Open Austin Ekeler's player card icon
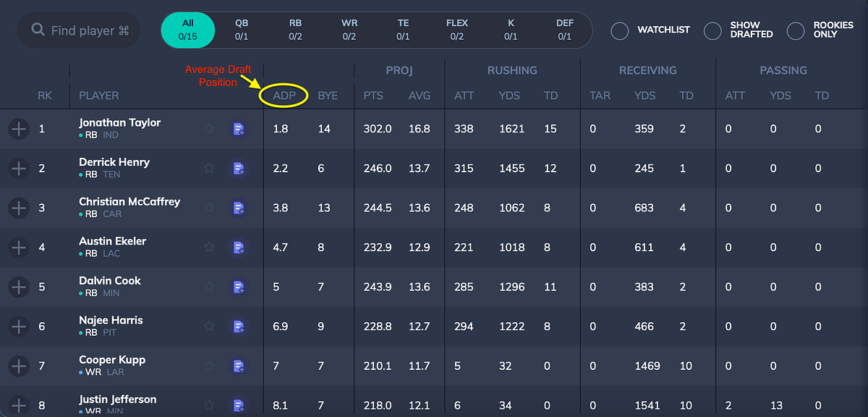Screen dimensions: 868x417 (x=239, y=247)
